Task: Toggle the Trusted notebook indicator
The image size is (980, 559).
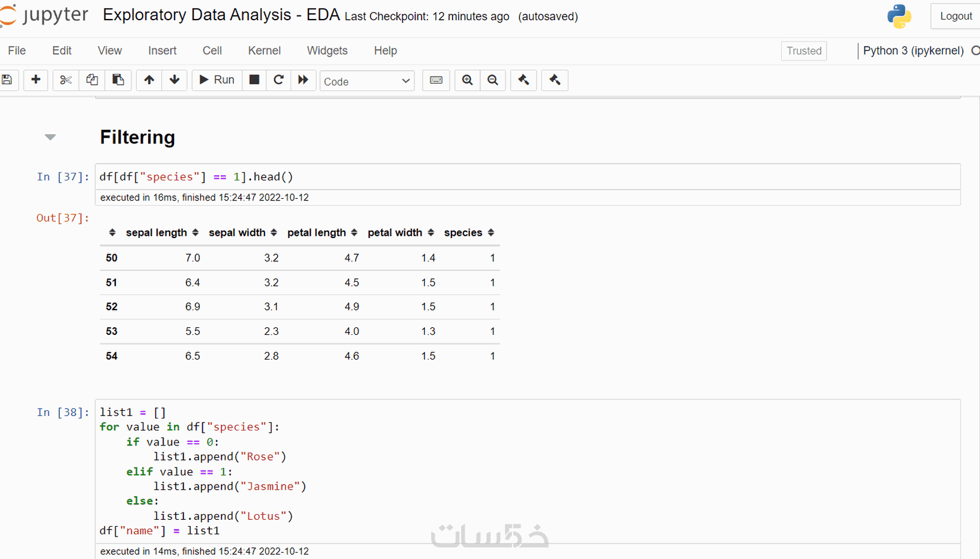Action: tap(804, 51)
